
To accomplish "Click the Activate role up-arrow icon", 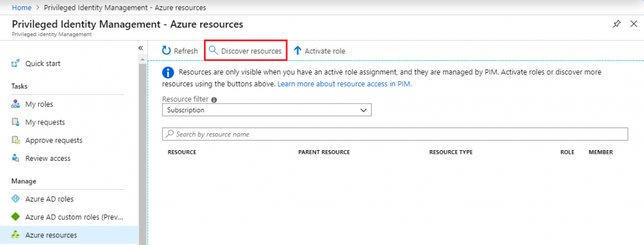I will click(x=297, y=51).
